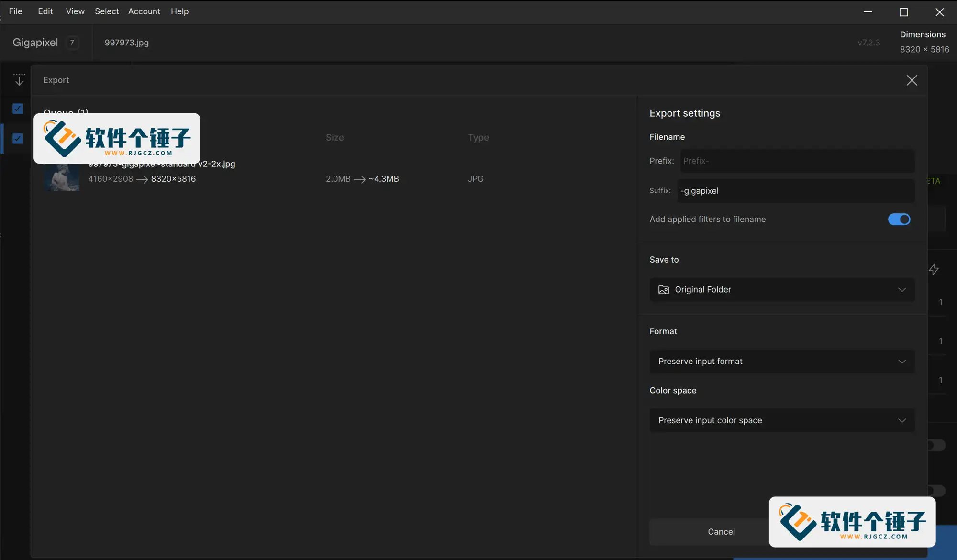This screenshot has height=560, width=957.
Task: Click the Cancel button
Action: pos(721,532)
